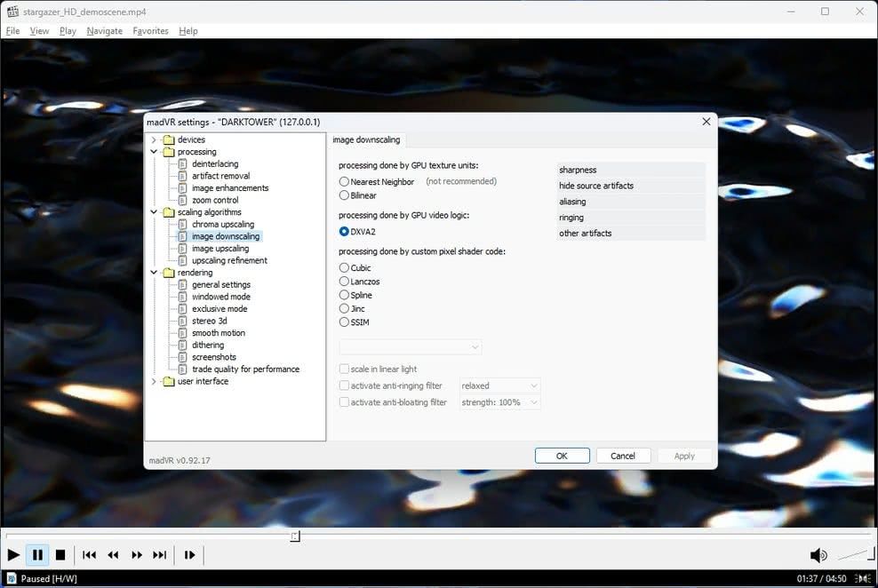This screenshot has width=878, height=588.
Task: Click the devices folder icon
Action: pos(169,139)
